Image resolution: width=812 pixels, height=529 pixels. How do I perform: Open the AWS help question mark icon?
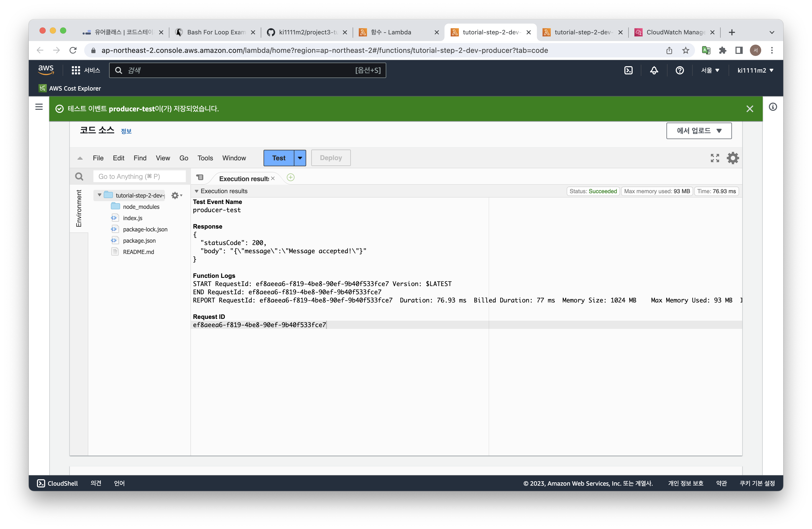pyautogui.click(x=679, y=70)
